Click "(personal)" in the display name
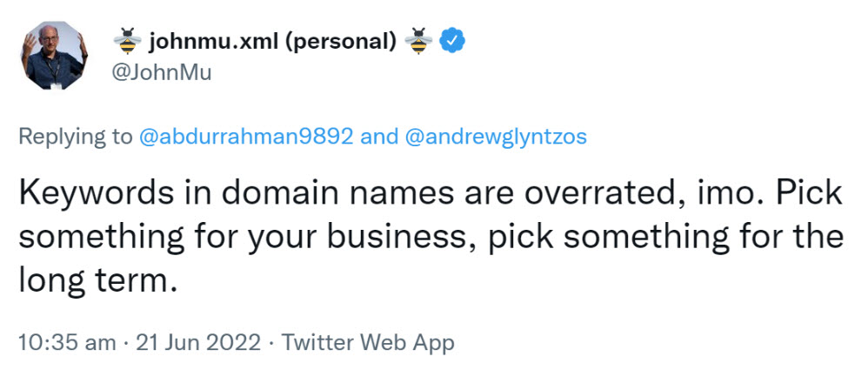868x370 pixels. (x=340, y=39)
